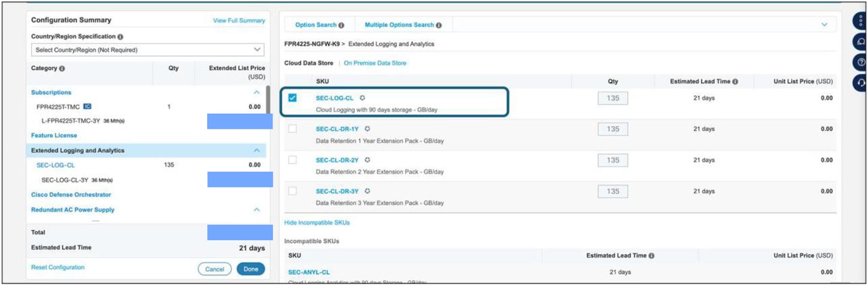
Task: Open the SEC-LOG-CL SKU link in table
Action: click(x=335, y=98)
